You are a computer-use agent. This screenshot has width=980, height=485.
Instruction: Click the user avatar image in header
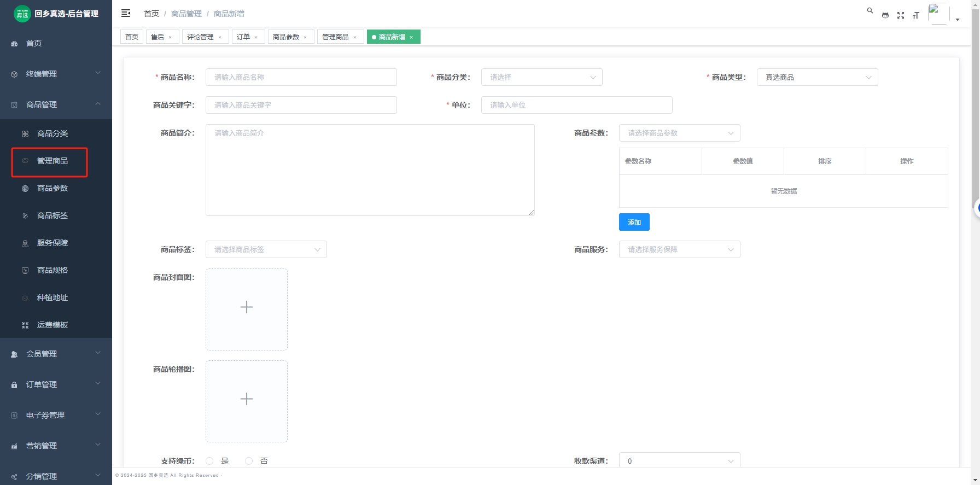point(938,13)
